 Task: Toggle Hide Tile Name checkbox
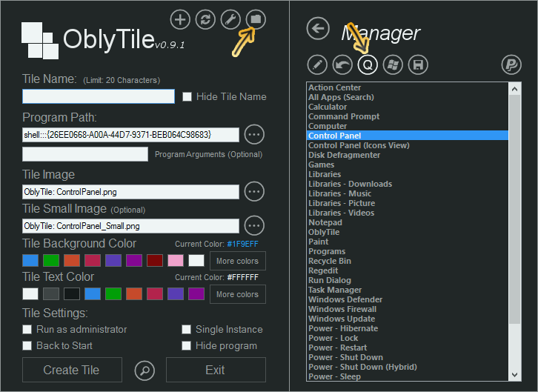click(187, 97)
